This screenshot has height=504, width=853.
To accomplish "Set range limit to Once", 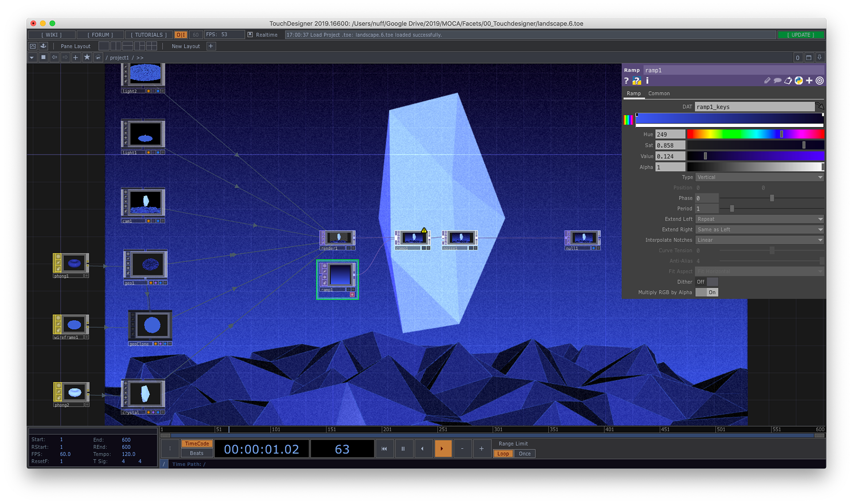I will click(525, 454).
